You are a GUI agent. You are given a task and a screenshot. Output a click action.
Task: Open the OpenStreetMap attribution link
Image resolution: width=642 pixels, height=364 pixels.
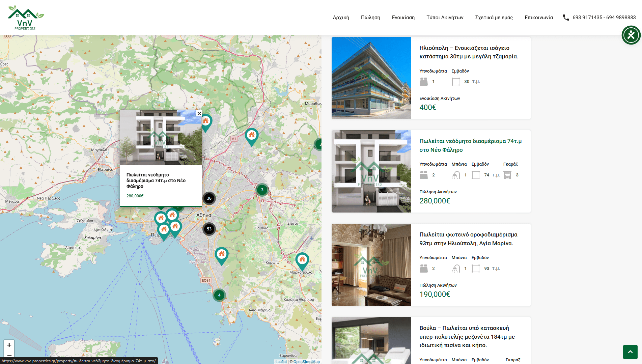pos(306,362)
